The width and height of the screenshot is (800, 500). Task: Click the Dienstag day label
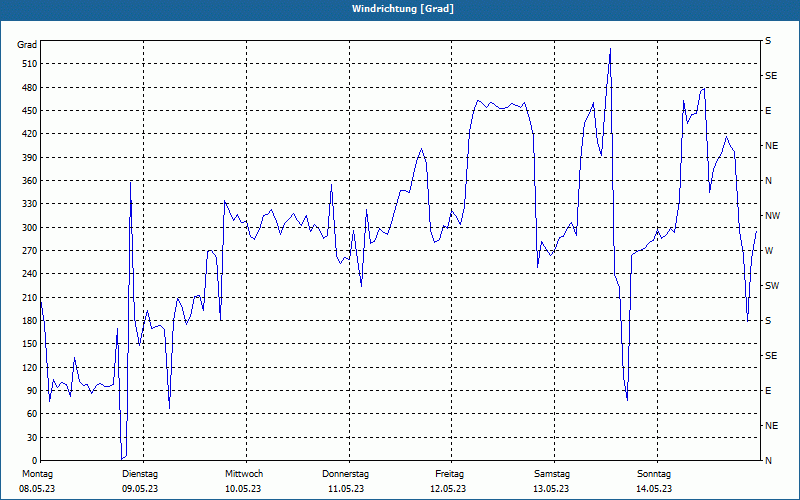140,474
